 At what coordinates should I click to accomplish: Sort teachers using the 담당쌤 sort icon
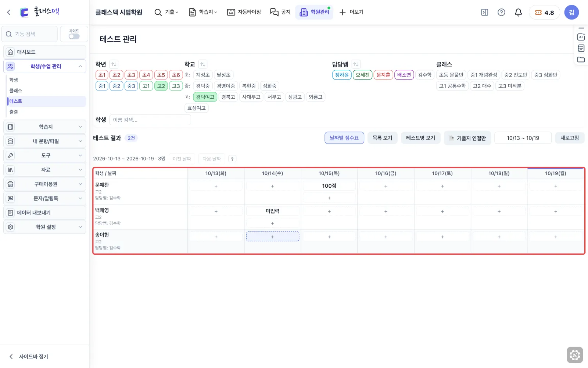point(356,64)
